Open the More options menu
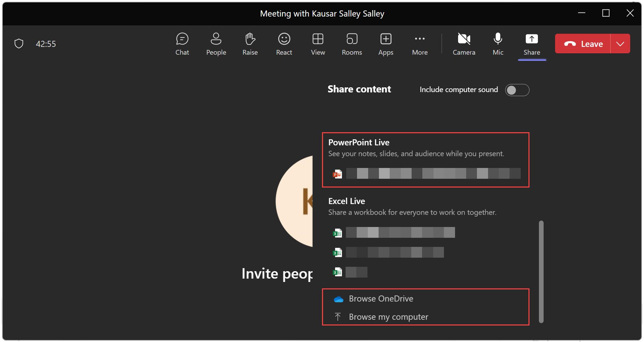This screenshot has width=644, height=342. [420, 44]
